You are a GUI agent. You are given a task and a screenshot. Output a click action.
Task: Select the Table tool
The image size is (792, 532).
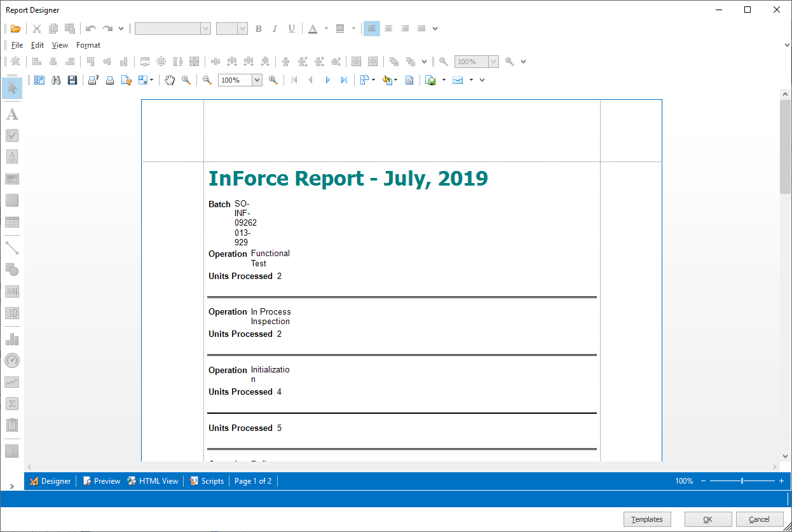coord(11,222)
